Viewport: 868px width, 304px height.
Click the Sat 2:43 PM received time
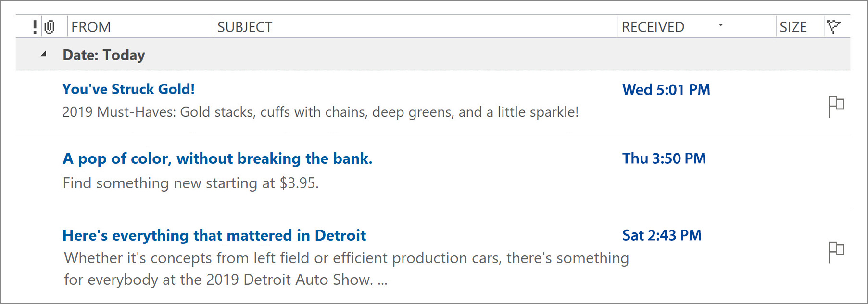click(662, 235)
